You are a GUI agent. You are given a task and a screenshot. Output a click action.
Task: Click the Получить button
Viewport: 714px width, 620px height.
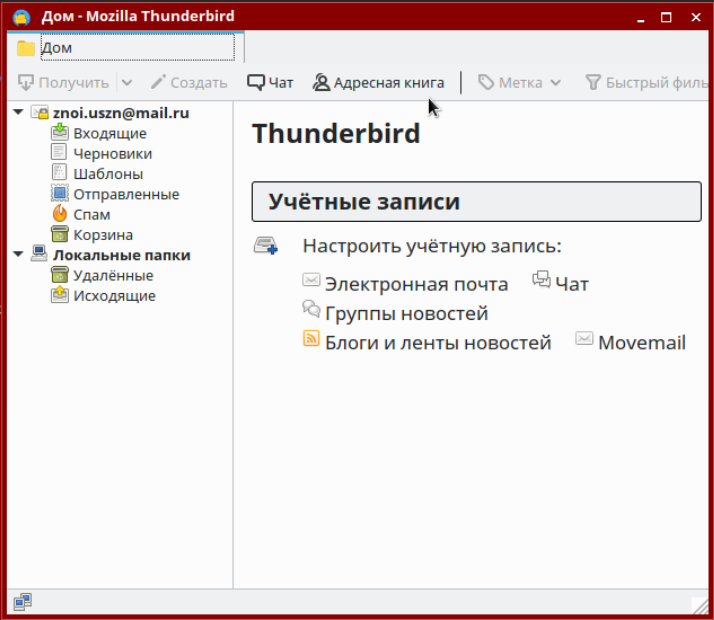pos(63,82)
